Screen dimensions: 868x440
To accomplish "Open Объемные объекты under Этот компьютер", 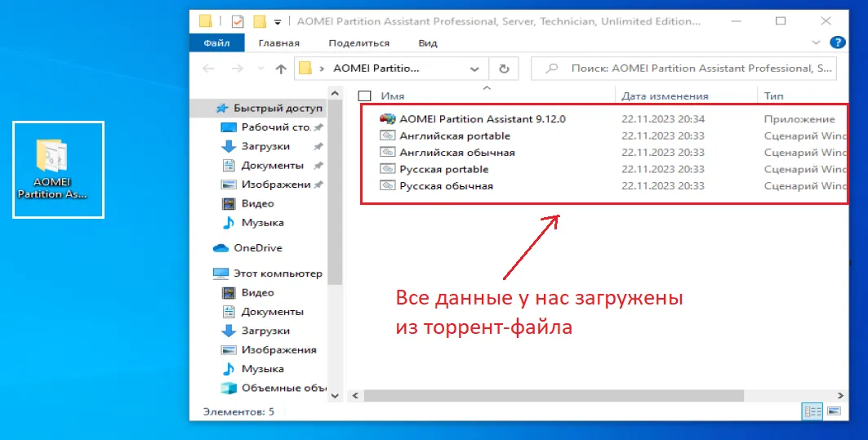I will pos(274,388).
